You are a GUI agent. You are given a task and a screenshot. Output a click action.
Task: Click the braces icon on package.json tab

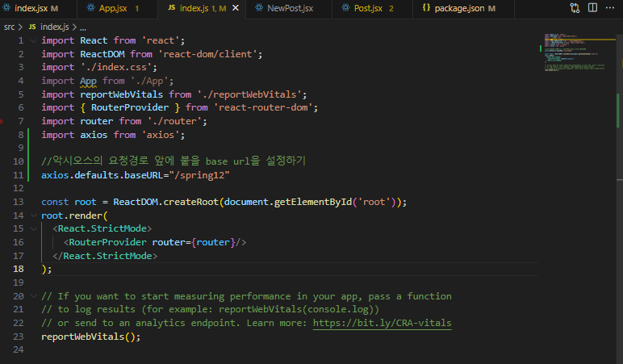426,8
